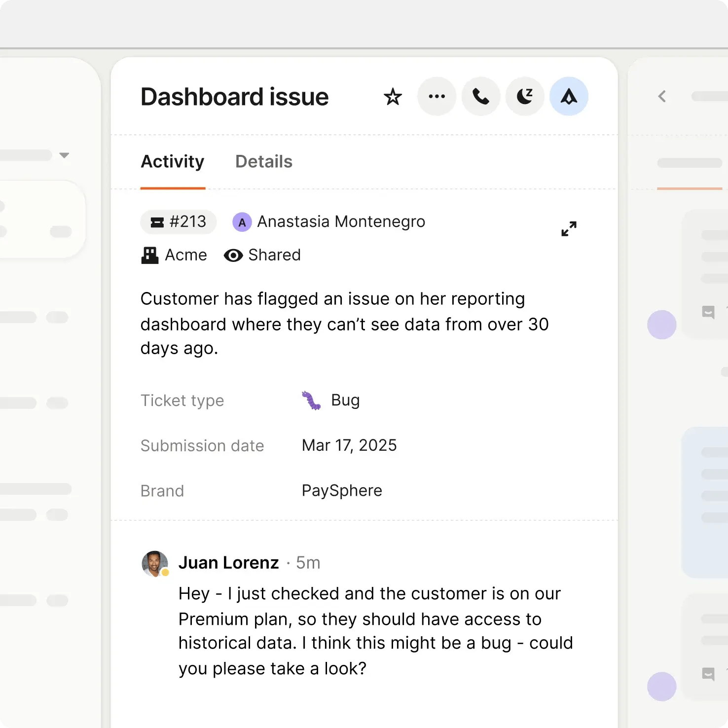Open the three-dot more options menu
This screenshot has width=728, height=728.
(437, 97)
